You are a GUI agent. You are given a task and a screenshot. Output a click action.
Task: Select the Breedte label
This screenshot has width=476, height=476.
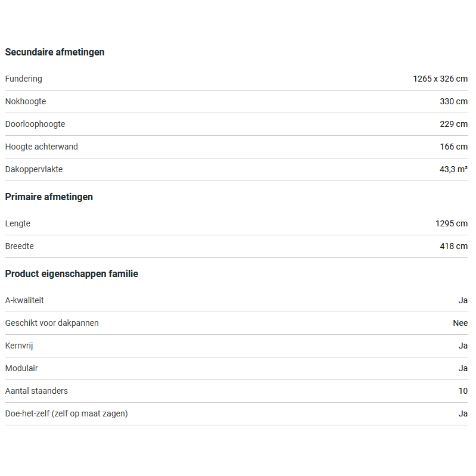click(x=20, y=246)
